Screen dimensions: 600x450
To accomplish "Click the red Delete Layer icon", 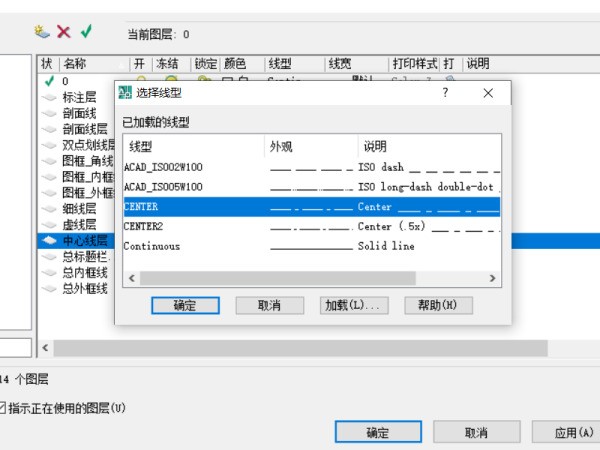I will tap(64, 32).
